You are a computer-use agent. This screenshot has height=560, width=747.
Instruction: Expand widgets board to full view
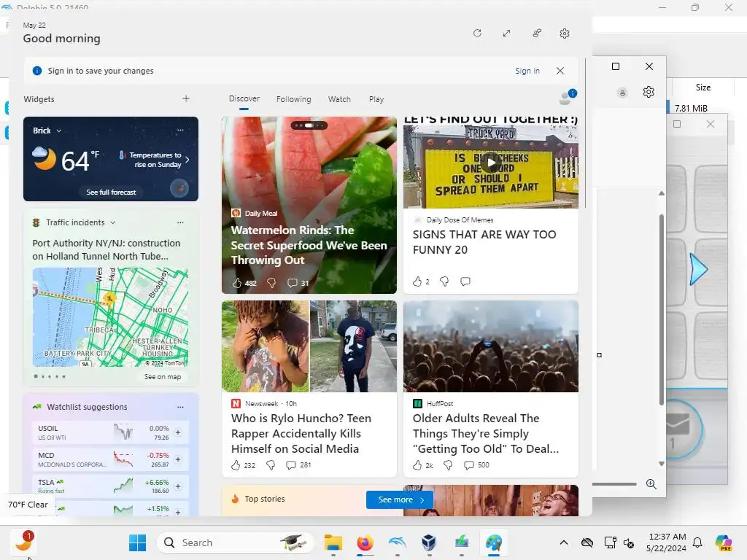click(506, 34)
